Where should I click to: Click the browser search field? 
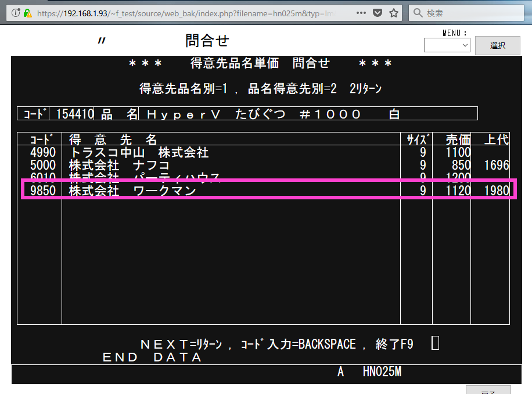[470, 13]
